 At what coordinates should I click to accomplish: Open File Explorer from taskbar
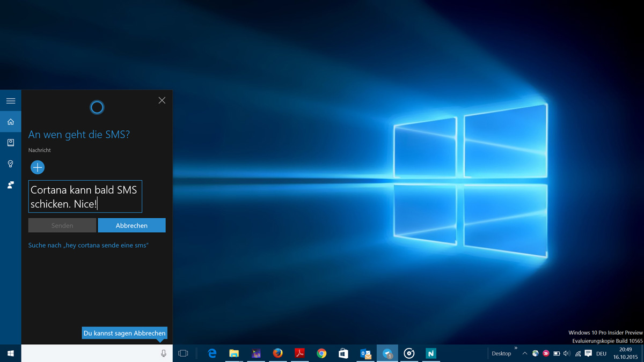[234, 353]
